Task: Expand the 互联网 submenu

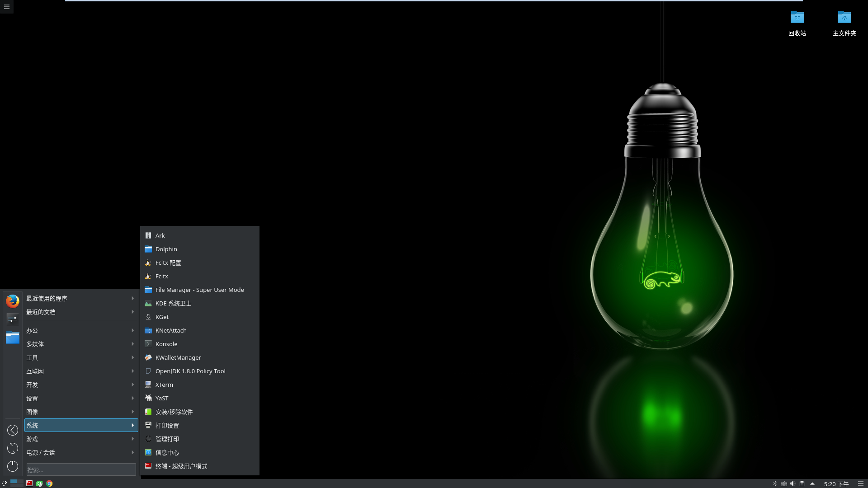Action: pos(81,371)
